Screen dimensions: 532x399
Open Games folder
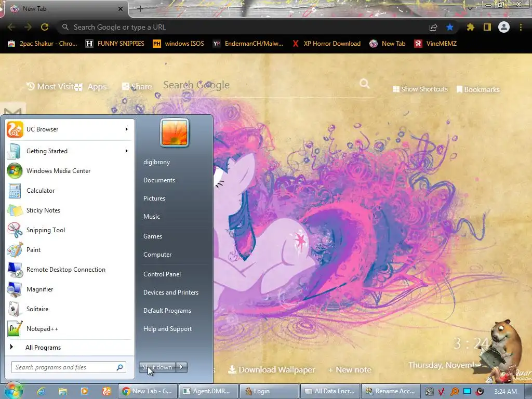(153, 236)
